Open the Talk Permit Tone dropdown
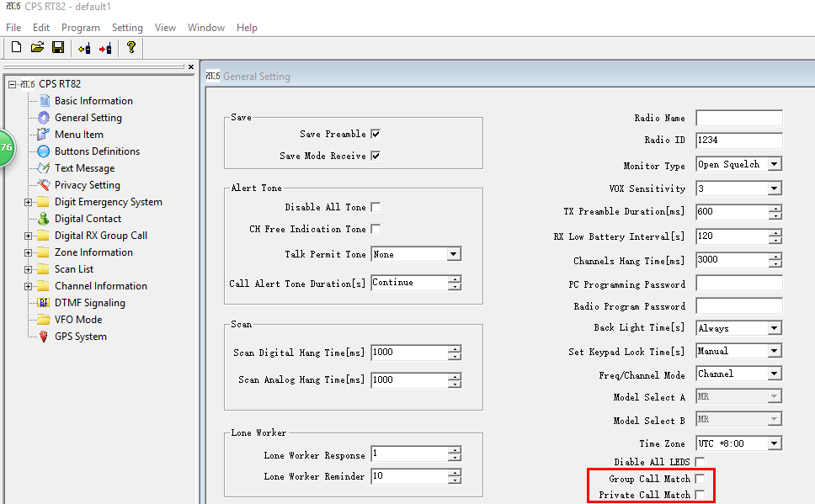The width and height of the screenshot is (815, 504). pos(453,254)
